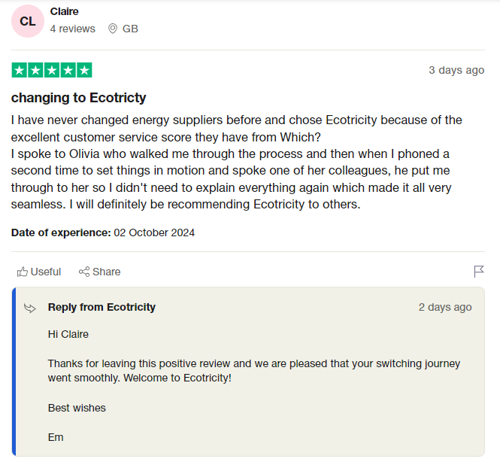Open the 'changing to Ecotricty' review title
This screenshot has width=500, height=471.
[79, 98]
